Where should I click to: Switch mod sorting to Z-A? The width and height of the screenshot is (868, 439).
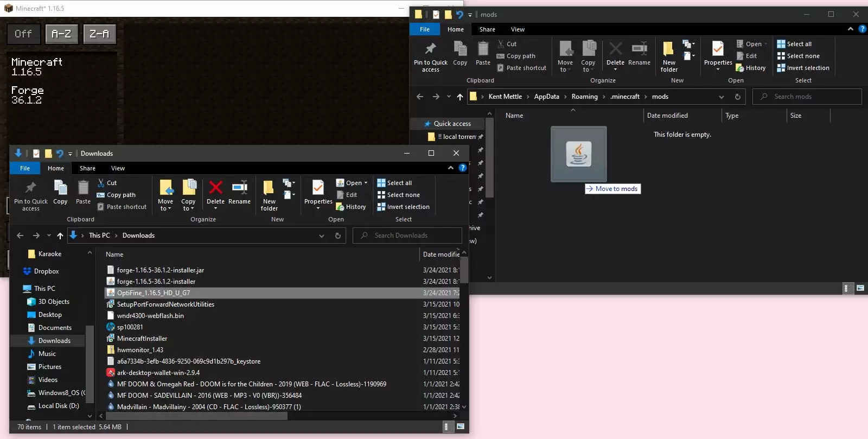(x=99, y=34)
